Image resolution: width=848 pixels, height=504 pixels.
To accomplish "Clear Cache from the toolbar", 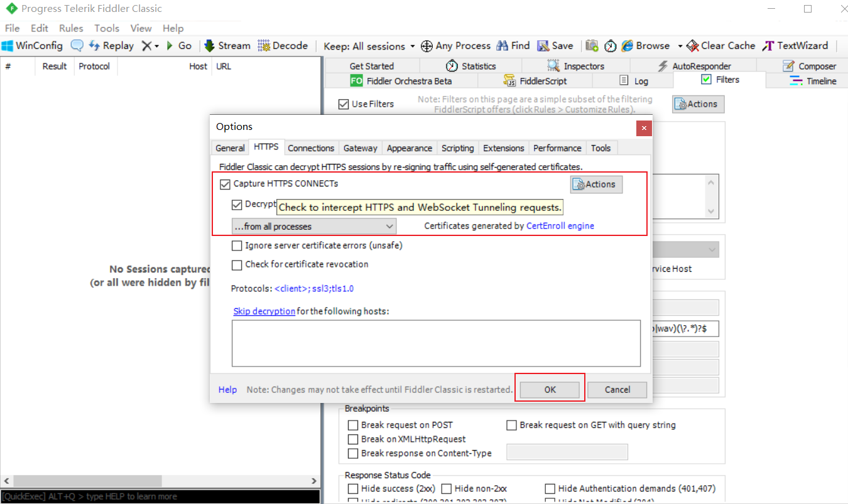I will click(721, 46).
